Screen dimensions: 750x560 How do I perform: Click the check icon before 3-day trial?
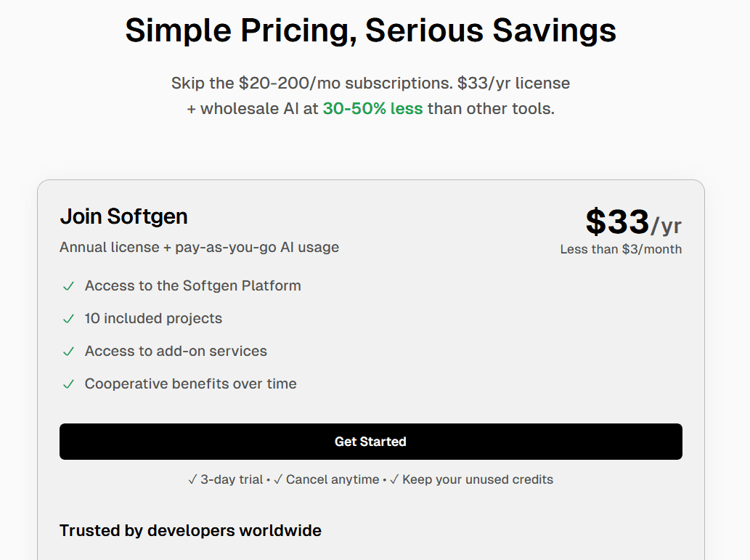pos(193,479)
